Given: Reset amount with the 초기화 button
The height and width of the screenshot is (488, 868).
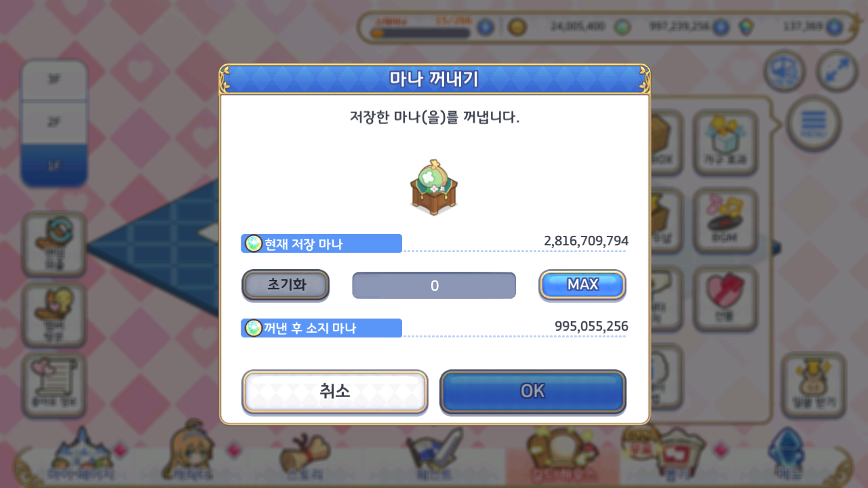Looking at the screenshot, I should tap(285, 285).
